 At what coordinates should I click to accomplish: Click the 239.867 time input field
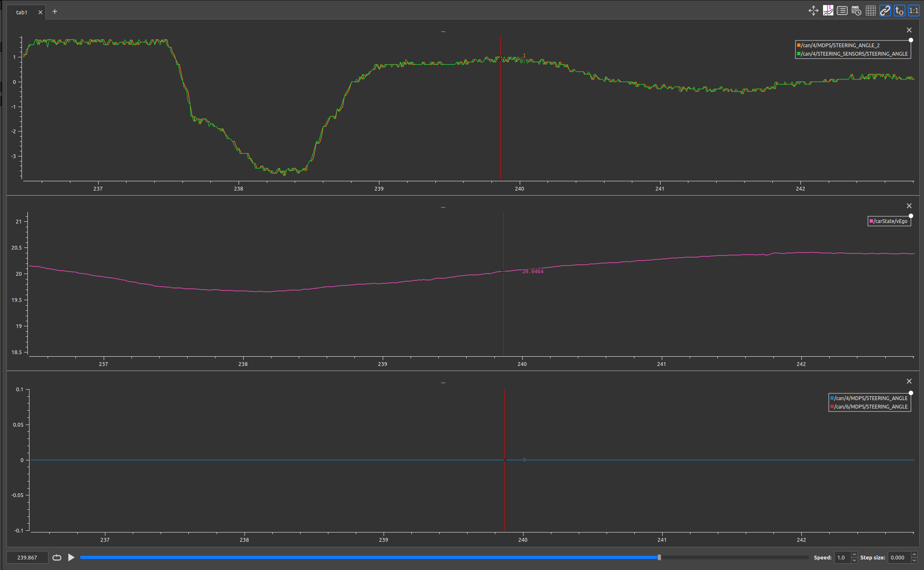coord(27,557)
